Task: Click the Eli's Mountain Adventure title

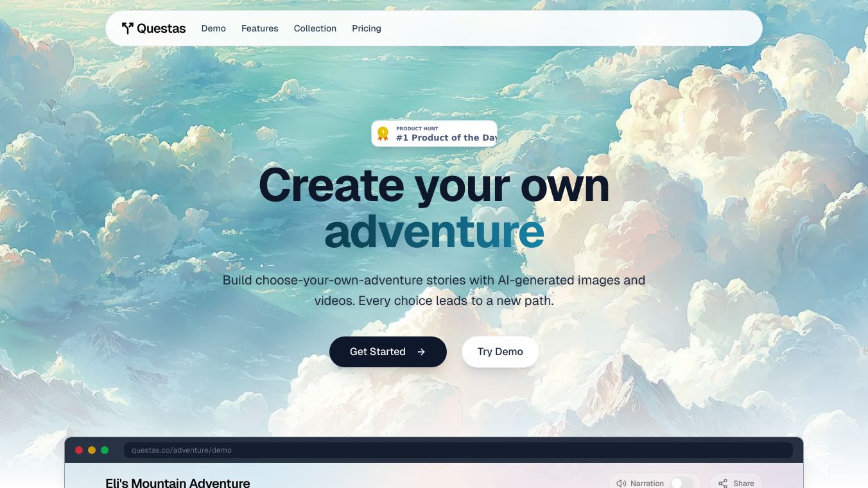Action: pyautogui.click(x=178, y=483)
